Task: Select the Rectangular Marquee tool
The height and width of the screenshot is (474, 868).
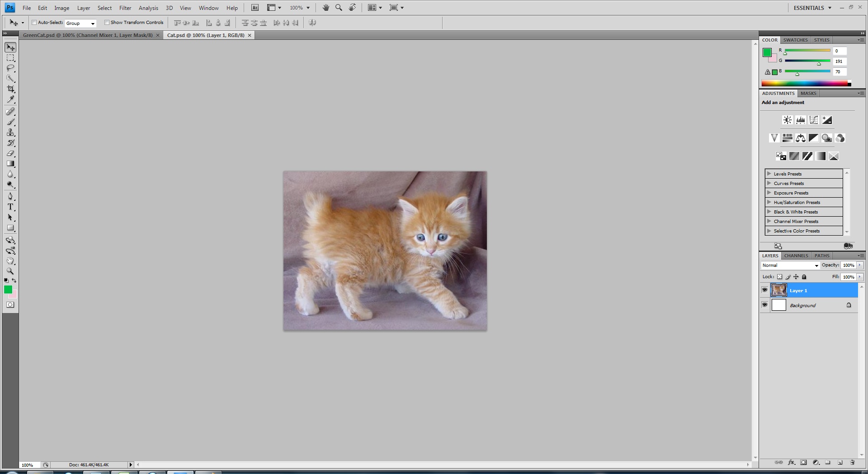Action: point(10,58)
